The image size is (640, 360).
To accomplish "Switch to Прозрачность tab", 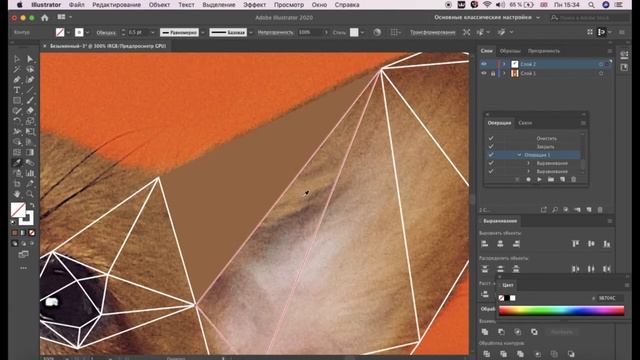I will [544, 51].
